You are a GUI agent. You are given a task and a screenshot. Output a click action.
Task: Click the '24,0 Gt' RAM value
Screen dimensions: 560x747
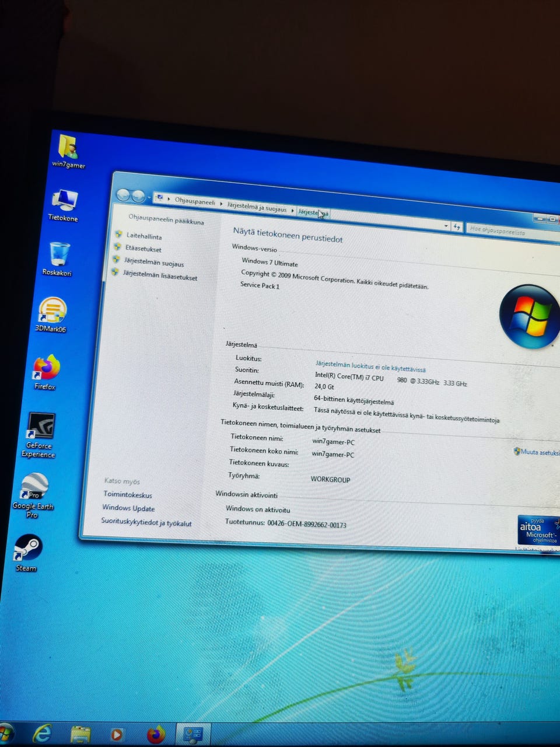click(324, 386)
